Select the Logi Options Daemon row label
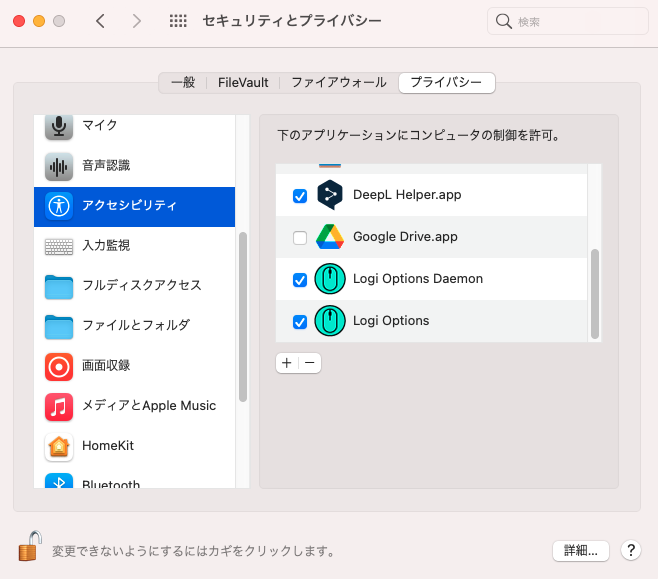Image resolution: width=658 pixels, height=579 pixels. (418, 279)
